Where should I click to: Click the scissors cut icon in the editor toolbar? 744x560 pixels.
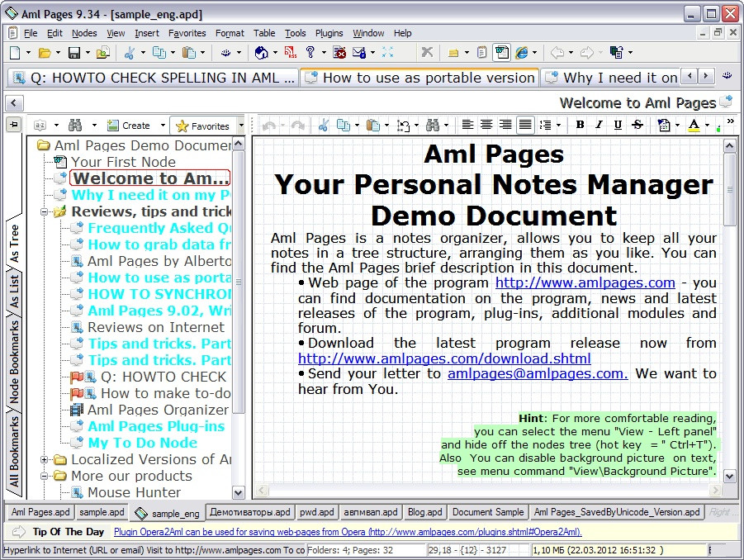click(324, 126)
